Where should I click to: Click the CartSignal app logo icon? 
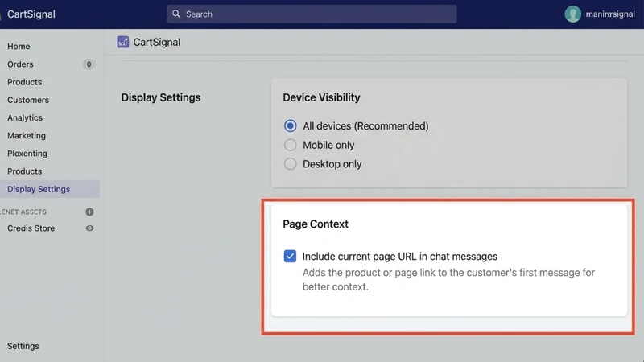pyautogui.click(x=123, y=42)
